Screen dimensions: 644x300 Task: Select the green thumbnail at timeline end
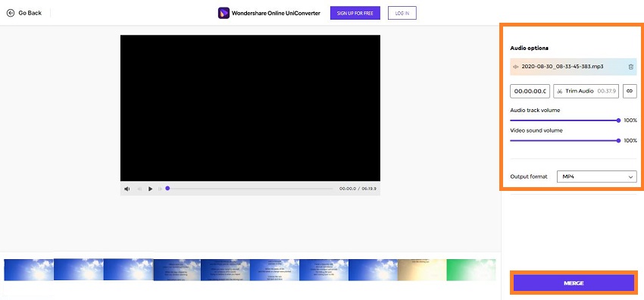[471, 270]
